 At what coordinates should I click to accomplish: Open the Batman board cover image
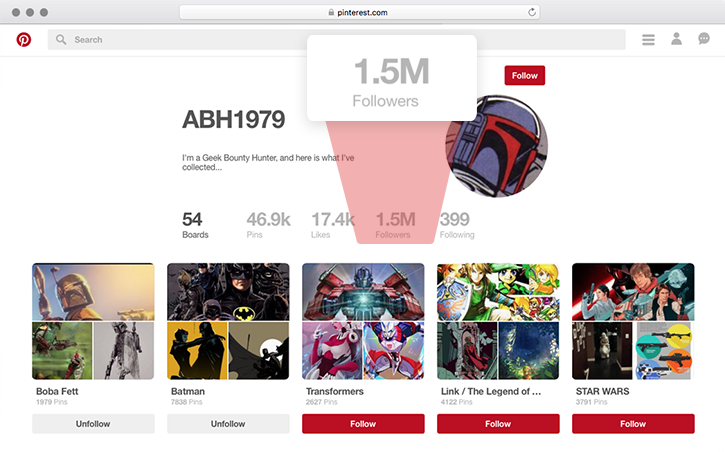coord(228,292)
